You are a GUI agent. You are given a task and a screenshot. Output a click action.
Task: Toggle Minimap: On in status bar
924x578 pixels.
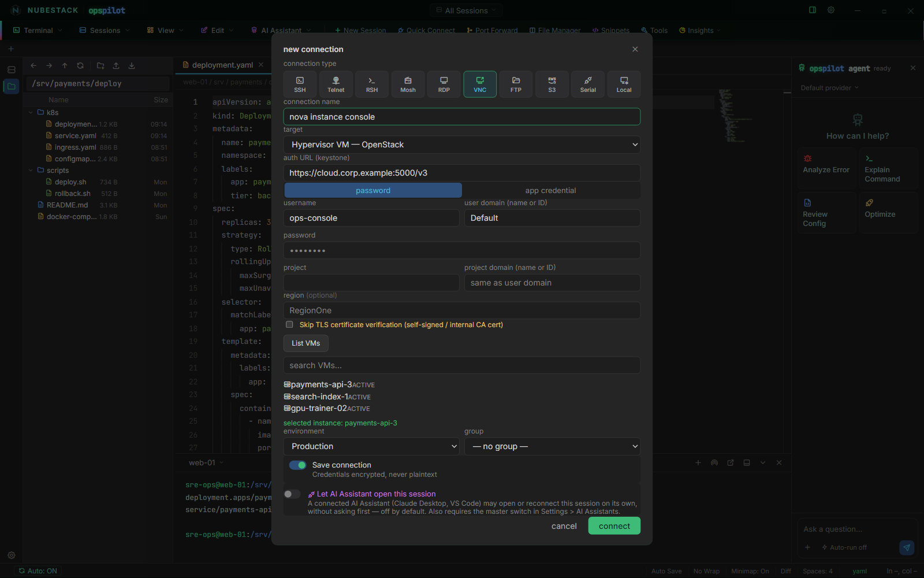pos(750,571)
